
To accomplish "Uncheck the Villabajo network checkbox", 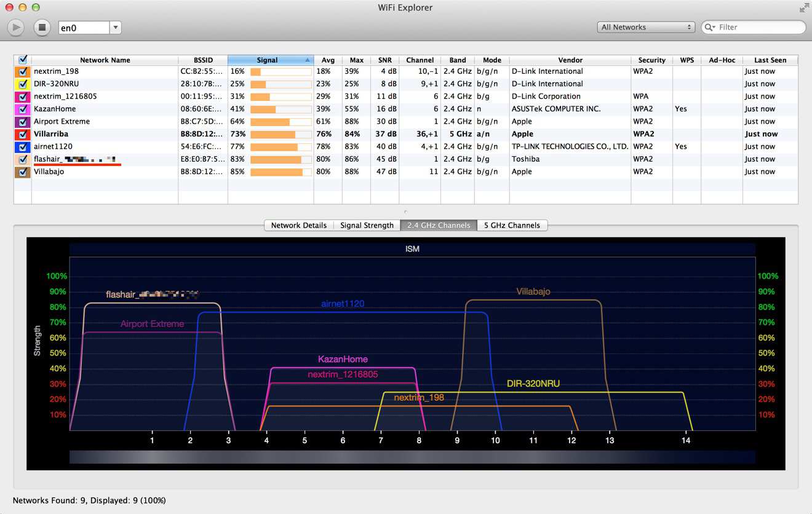I will (x=23, y=172).
